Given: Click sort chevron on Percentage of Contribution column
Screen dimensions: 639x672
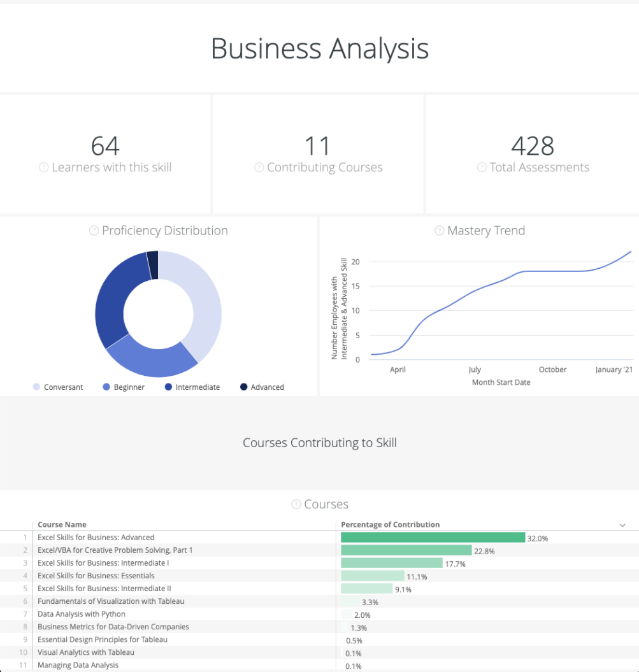Looking at the screenshot, I should pyautogui.click(x=622, y=525).
